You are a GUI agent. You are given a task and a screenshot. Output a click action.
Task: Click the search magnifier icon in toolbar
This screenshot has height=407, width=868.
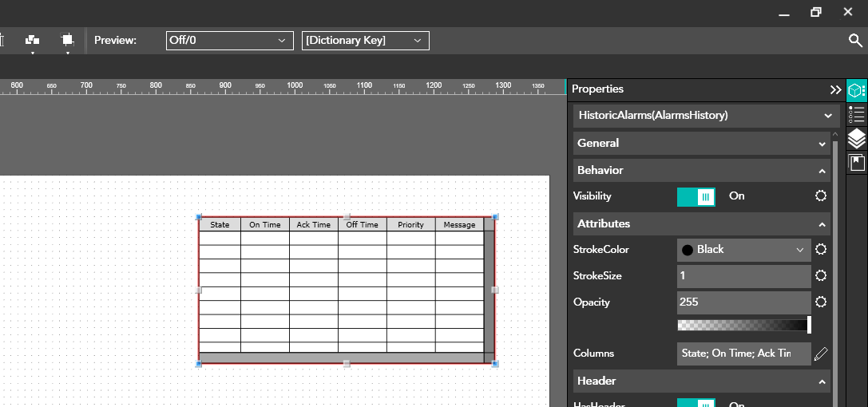854,41
